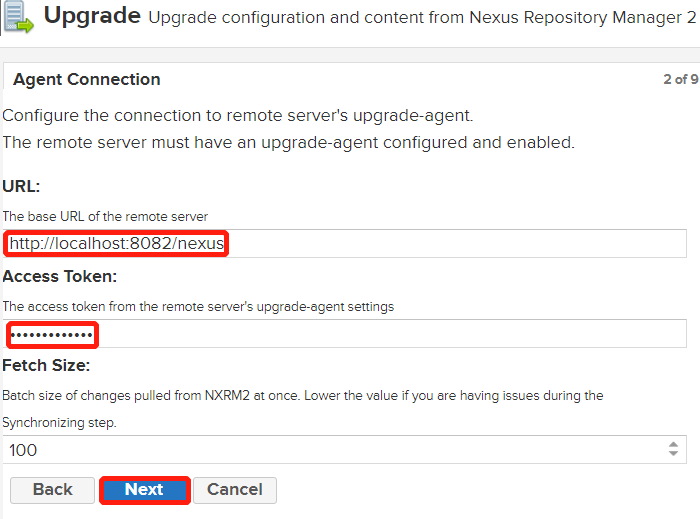Decrease the Fetch Size with down arrow
The image size is (700, 519).
(x=673, y=455)
